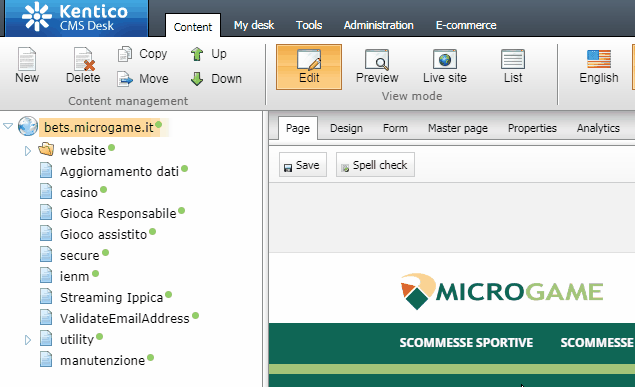Switch to the Analytics tab
635x387 pixels.
598,128
